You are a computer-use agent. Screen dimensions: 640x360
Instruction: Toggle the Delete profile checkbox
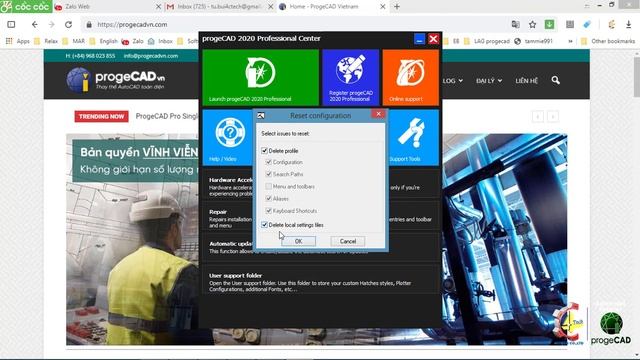click(x=264, y=151)
